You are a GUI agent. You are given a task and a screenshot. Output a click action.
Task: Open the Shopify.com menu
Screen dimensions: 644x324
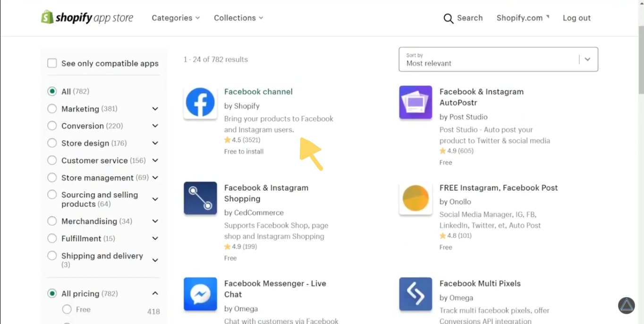(523, 18)
